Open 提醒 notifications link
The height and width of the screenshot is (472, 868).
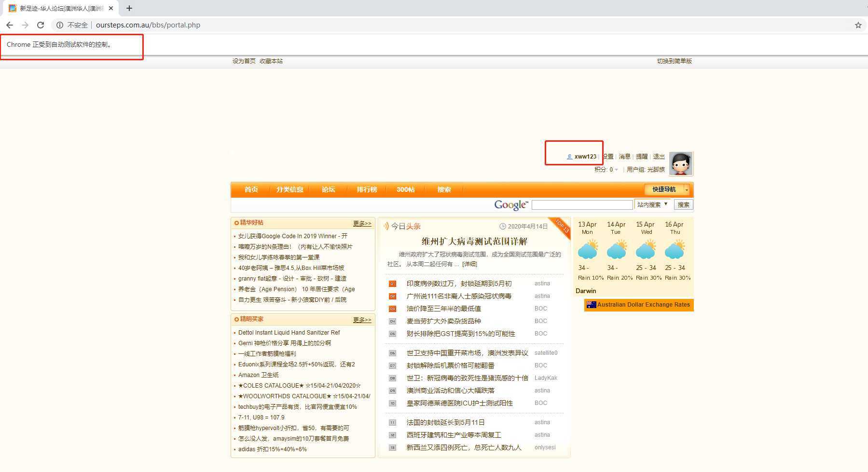[x=642, y=157]
